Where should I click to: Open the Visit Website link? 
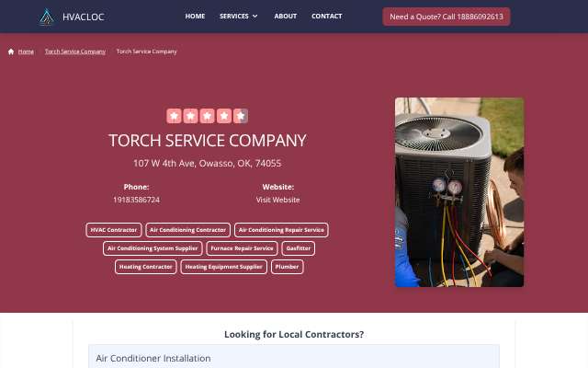click(x=277, y=200)
